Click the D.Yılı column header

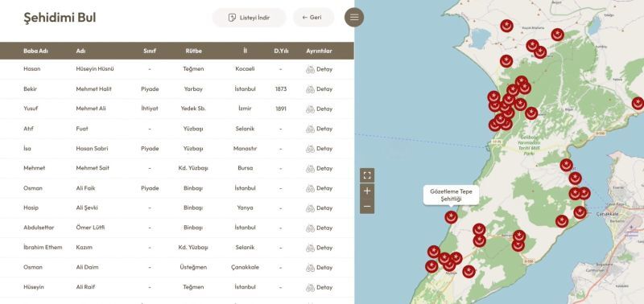tap(281, 51)
